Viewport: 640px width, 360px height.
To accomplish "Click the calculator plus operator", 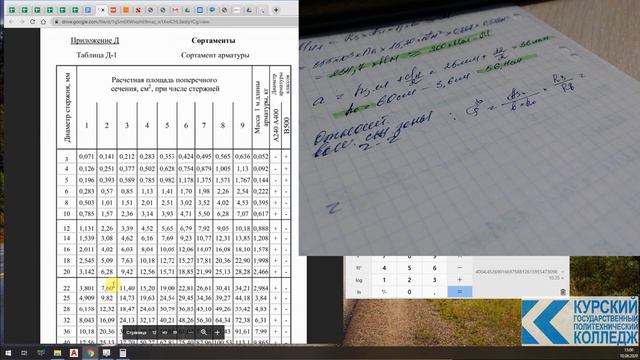I will tap(460, 280).
